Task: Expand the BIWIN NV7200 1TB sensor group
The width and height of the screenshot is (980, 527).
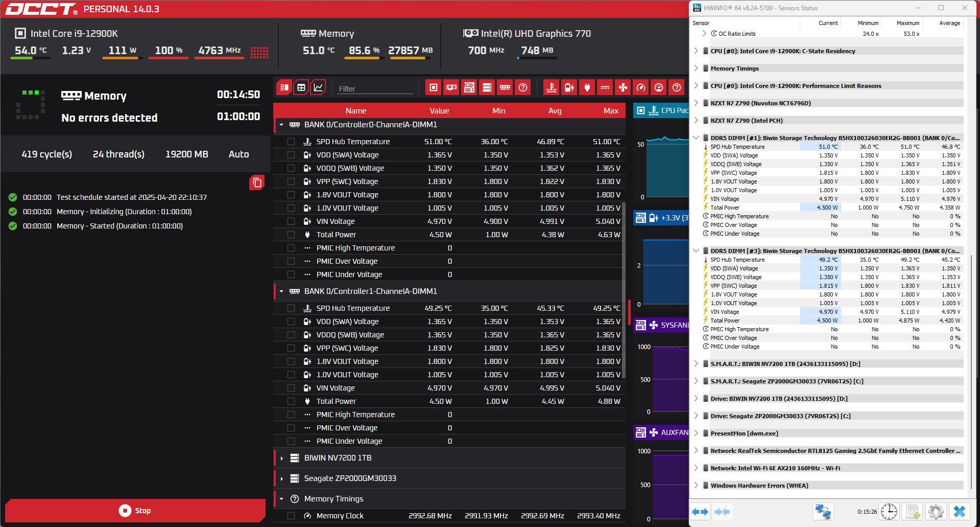Action: click(x=281, y=458)
